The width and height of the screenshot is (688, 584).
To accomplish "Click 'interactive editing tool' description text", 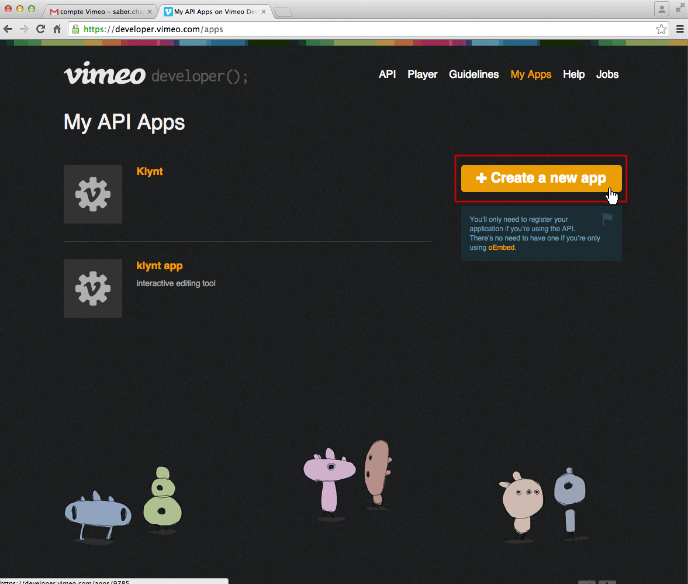I will tap(176, 283).
